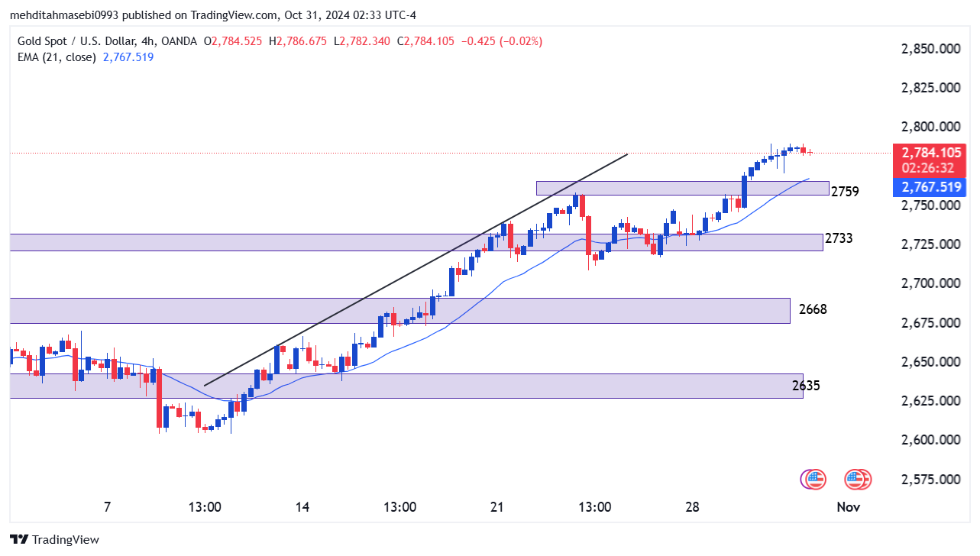Click the 2,600.000 price axis label

point(930,440)
